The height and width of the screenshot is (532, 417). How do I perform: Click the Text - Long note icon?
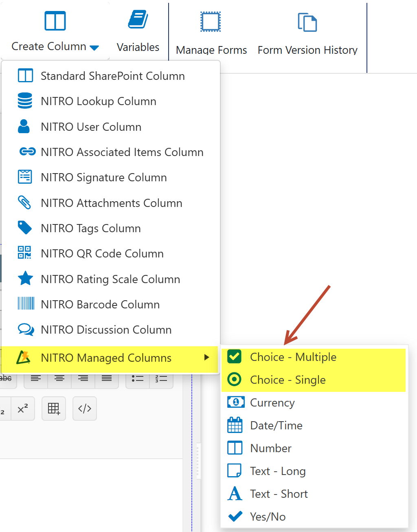point(234,470)
